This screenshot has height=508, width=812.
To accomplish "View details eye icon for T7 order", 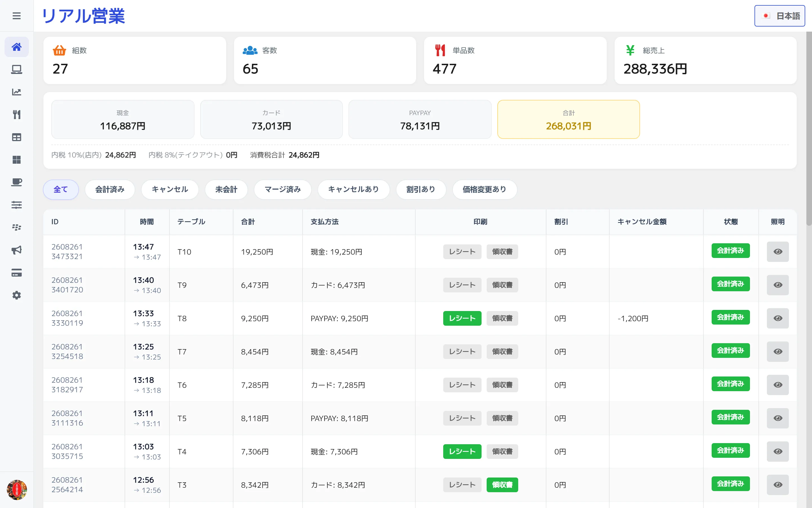I will (778, 351).
